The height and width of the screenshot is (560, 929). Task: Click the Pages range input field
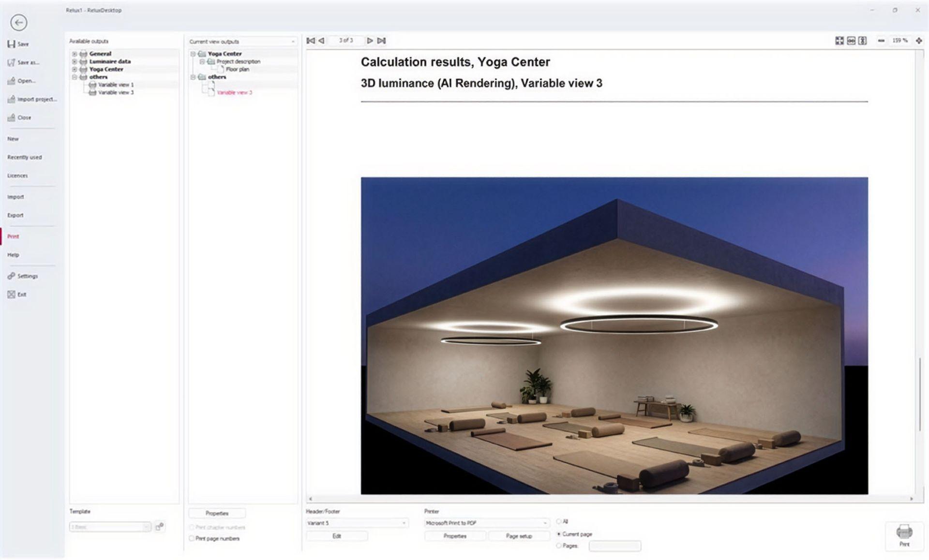pyautogui.click(x=615, y=546)
